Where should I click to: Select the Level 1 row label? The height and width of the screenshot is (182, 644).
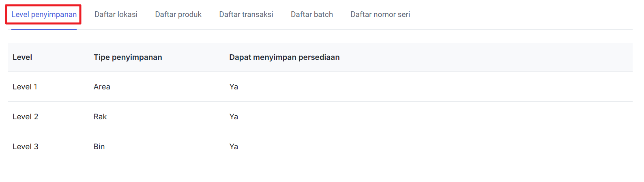(x=25, y=87)
